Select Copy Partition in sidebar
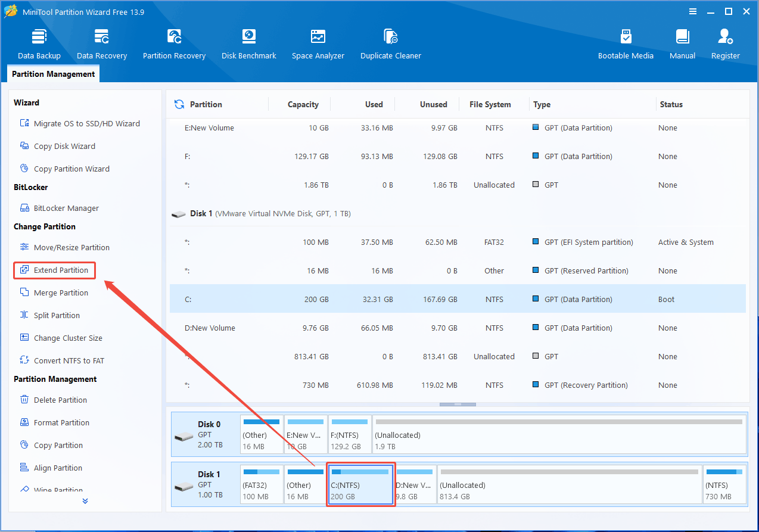 coord(51,445)
